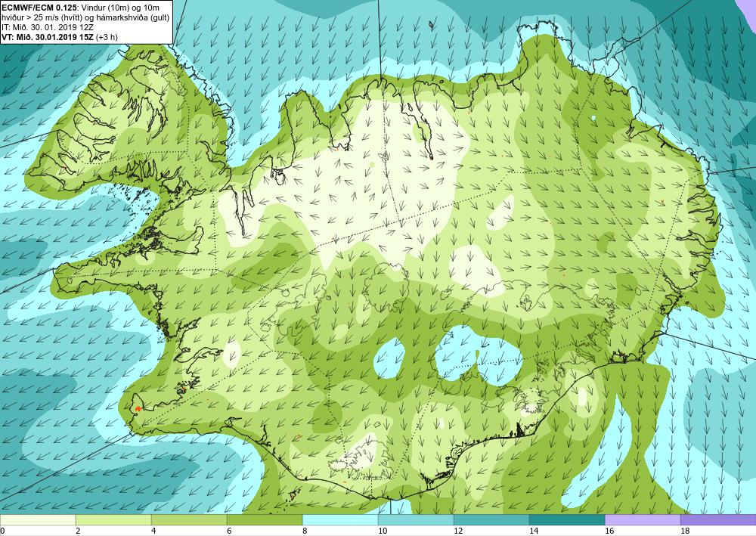Click the '2' label on the wind scale
The height and width of the screenshot is (536, 756).
(x=78, y=531)
